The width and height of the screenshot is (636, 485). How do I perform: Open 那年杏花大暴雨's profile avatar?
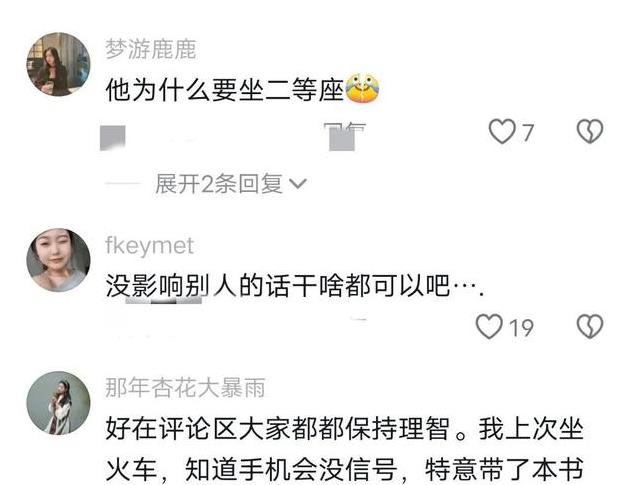tap(58, 403)
